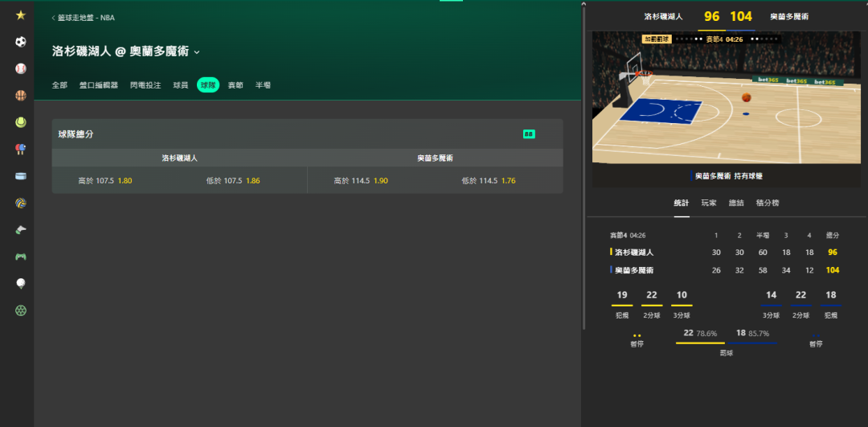Bet Magic 低於 114.5 at 1.76

click(489, 181)
